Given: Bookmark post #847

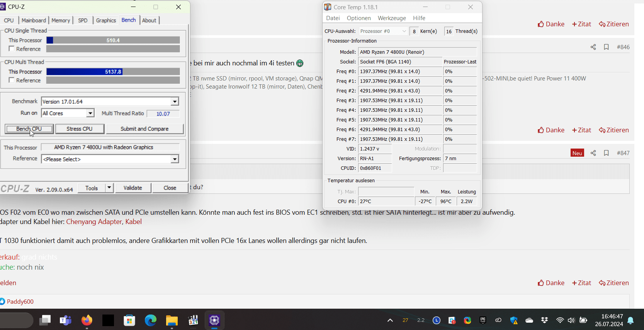Looking at the screenshot, I should tap(606, 153).
